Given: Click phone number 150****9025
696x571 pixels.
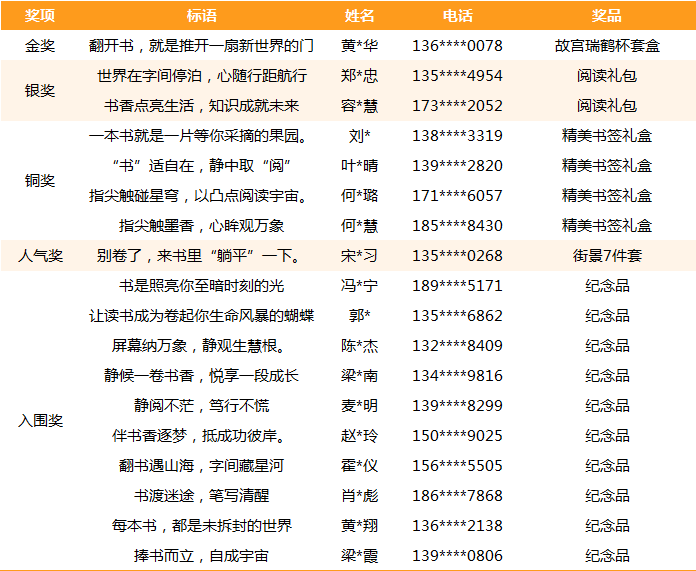Looking at the screenshot, I should (x=458, y=436).
